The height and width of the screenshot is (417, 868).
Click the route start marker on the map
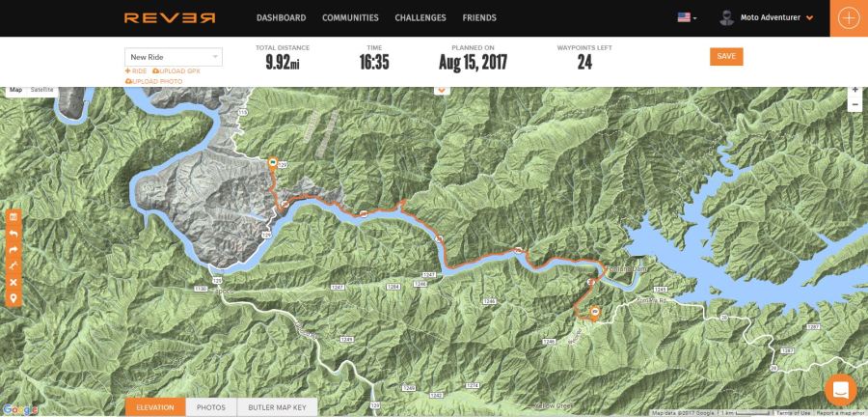tap(272, 163)
